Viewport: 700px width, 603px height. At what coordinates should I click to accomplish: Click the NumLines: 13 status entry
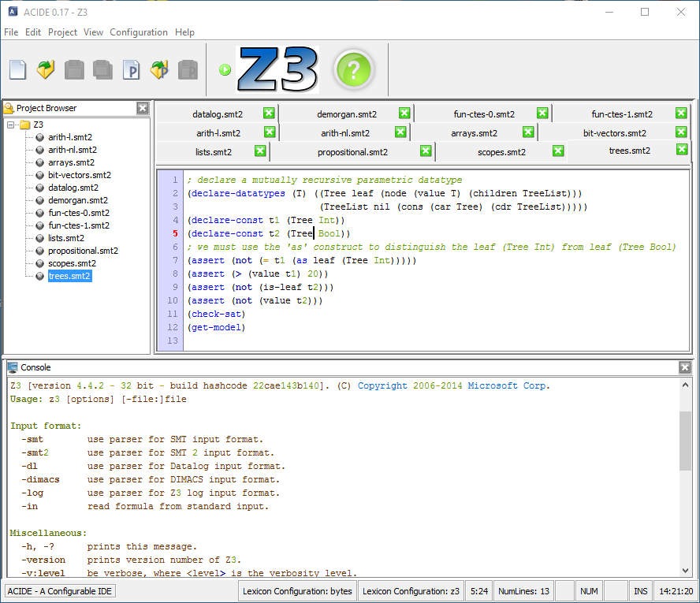[x=523, y=591]
